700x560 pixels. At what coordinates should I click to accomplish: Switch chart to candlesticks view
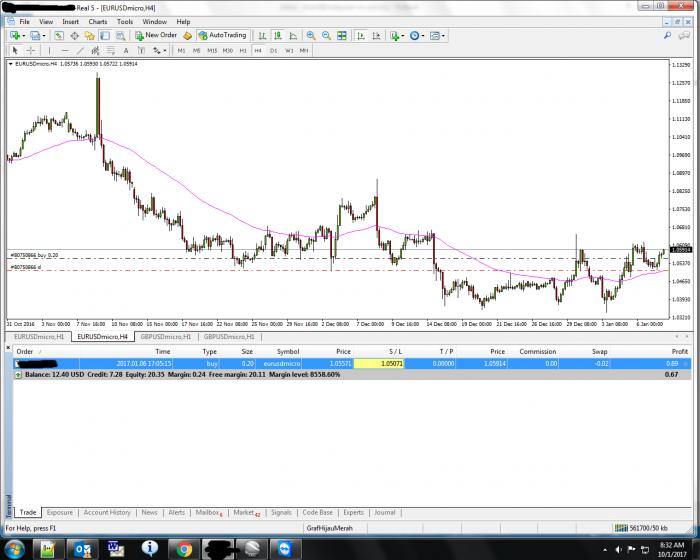(278, 35)
